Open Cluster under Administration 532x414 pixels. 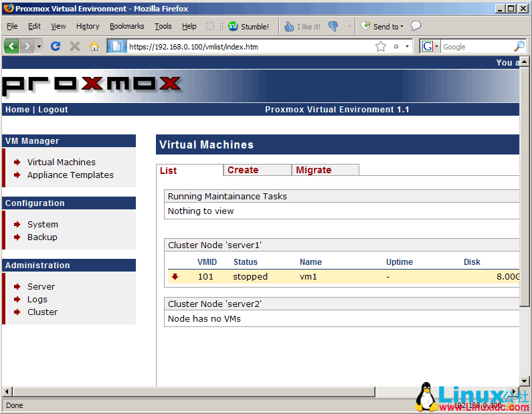coord(42,312)
